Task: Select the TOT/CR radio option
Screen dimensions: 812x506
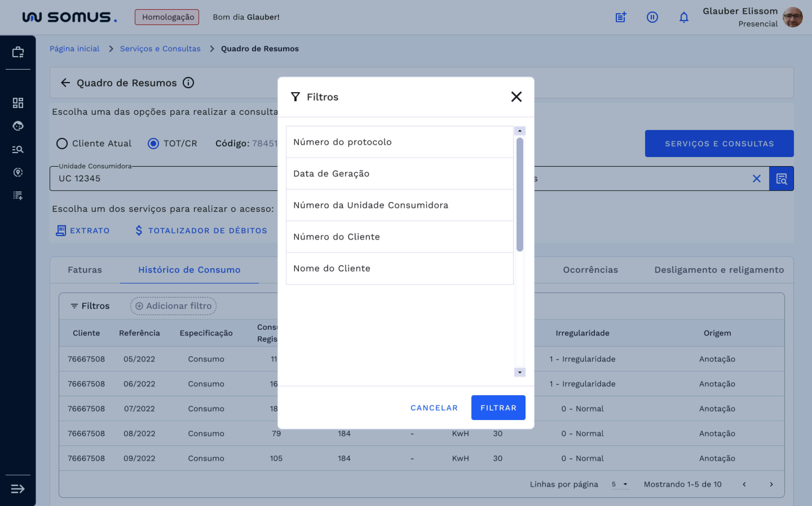Action: pyautogui.click(x=153, y=144)
